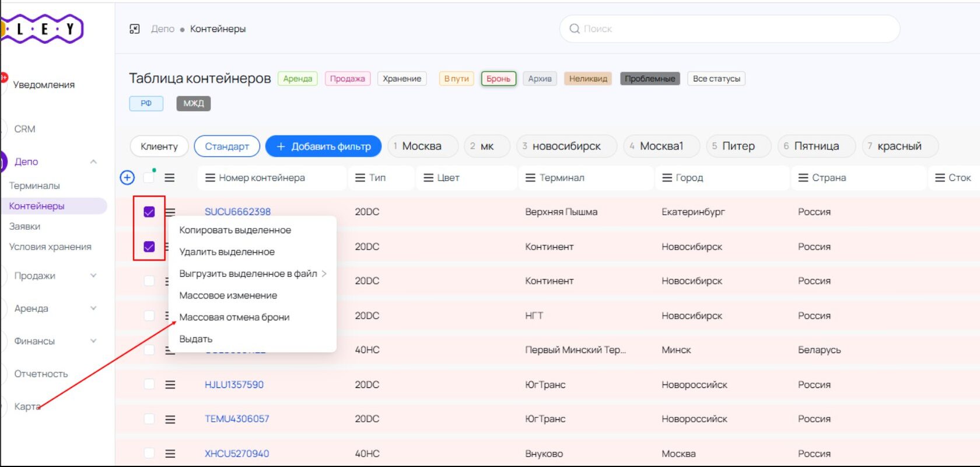Image resolution: width=980 pixels, height=467 pixels.
Task: Filter by the Аренда status tag
Action: pyautogui.click(x=297, y=79)
